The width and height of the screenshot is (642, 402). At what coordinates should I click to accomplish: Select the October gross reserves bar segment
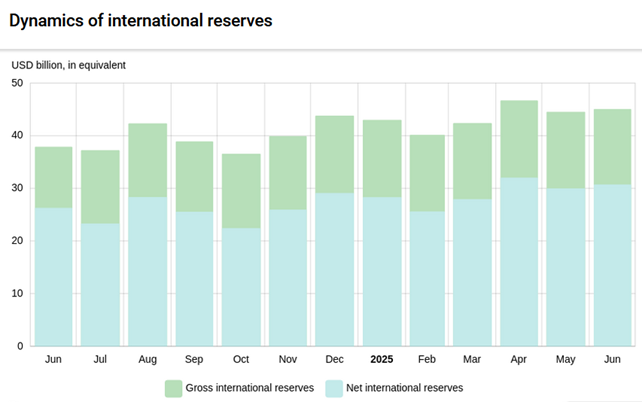(241, 191)
